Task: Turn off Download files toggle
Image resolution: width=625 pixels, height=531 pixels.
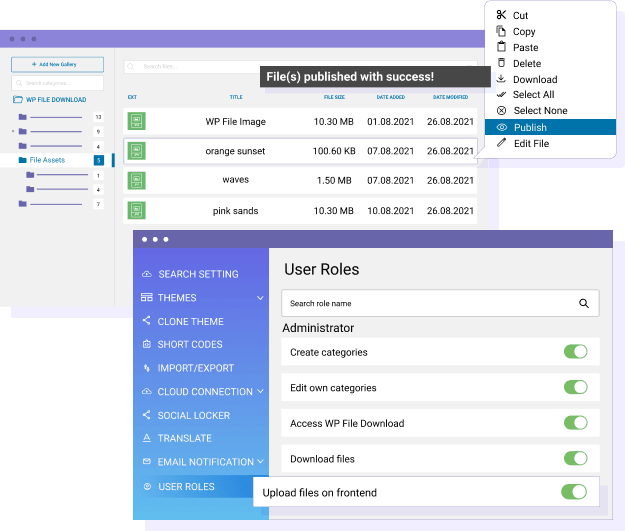Action: tap(575, 459)
